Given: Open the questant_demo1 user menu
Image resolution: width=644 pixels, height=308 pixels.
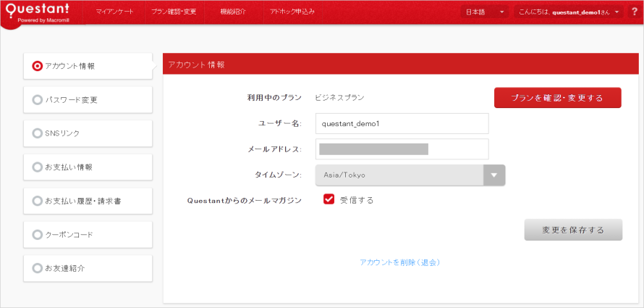Looking at the screenshot, I should tap(568, 12).
